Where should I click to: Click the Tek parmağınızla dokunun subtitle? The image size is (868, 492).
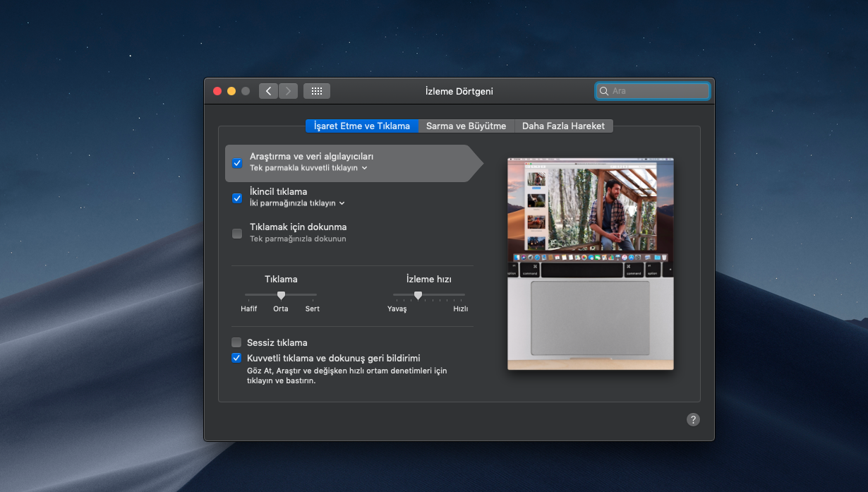coord(298,239)
